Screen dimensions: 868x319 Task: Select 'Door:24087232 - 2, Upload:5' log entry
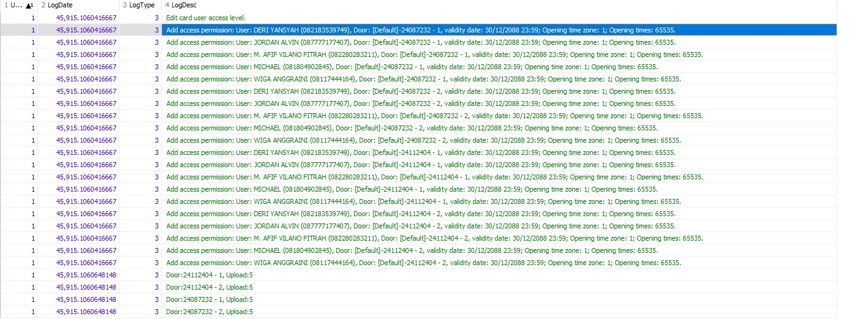pyautogui.click(x=209, y=312)
